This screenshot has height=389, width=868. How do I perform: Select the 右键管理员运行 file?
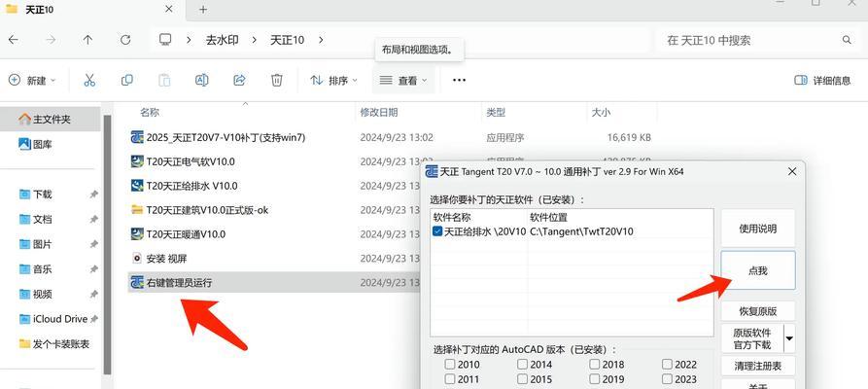pos(171,283)
